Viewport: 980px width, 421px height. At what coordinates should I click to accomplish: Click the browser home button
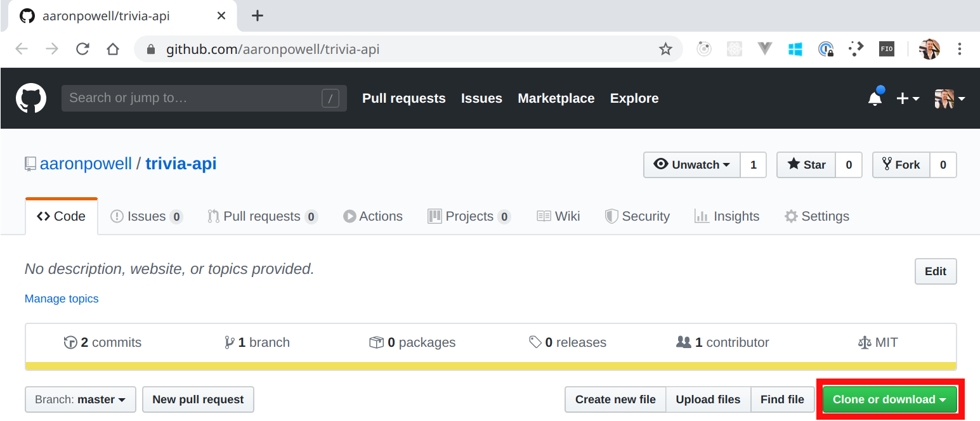click(113, 49)
